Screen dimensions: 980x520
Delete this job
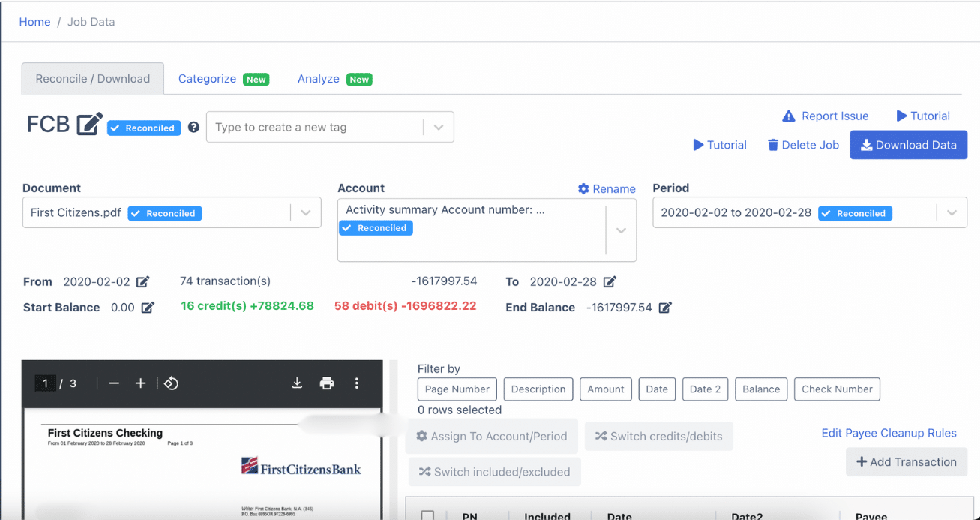tap(803, 145)
